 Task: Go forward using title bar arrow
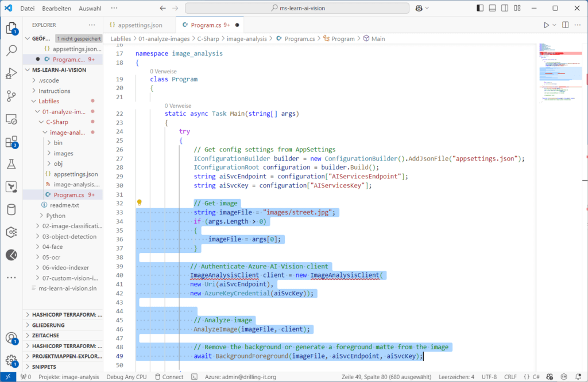(x=175, y=8)
